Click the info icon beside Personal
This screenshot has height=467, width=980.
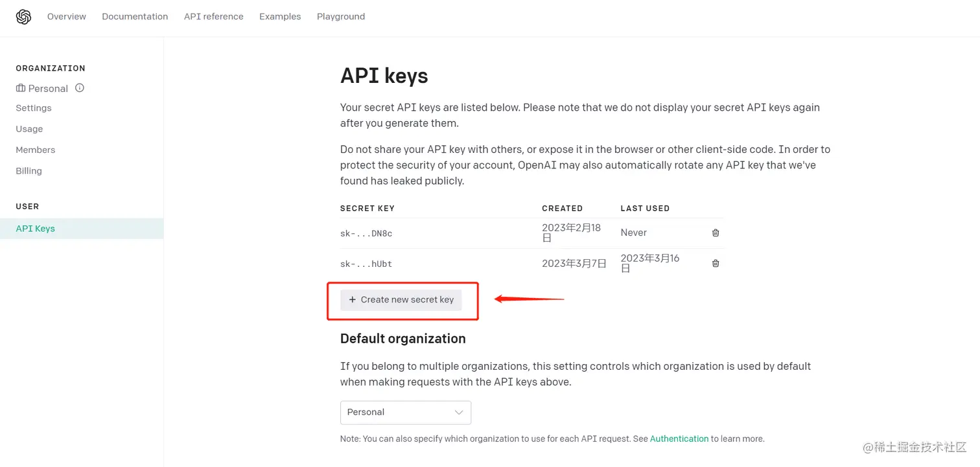click(x=80, y=88)
